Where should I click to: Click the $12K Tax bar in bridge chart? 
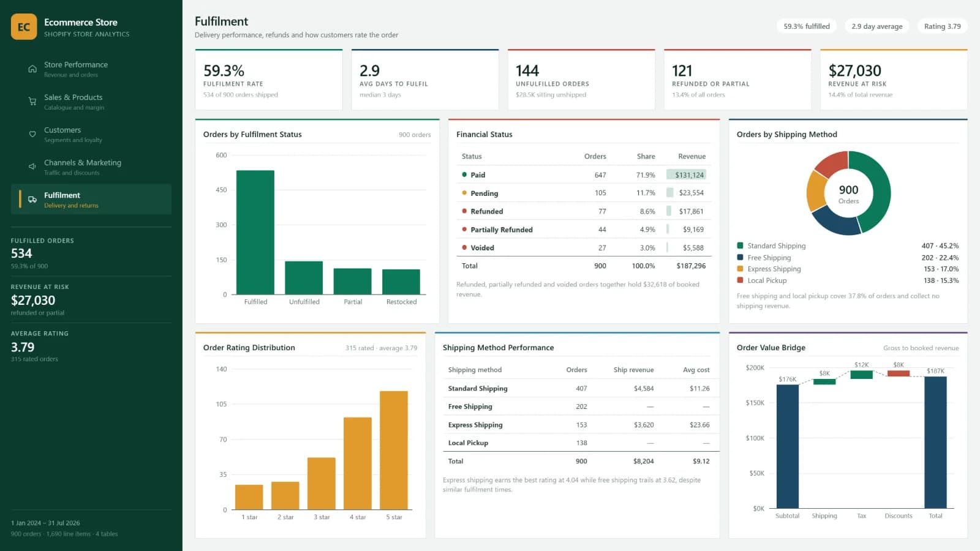pos(861,375)
